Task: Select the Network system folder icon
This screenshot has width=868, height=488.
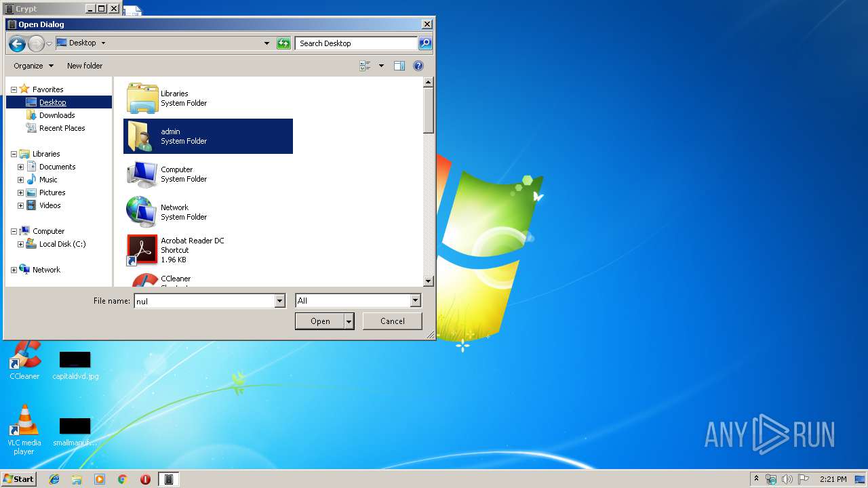Action: pos(142,212)
